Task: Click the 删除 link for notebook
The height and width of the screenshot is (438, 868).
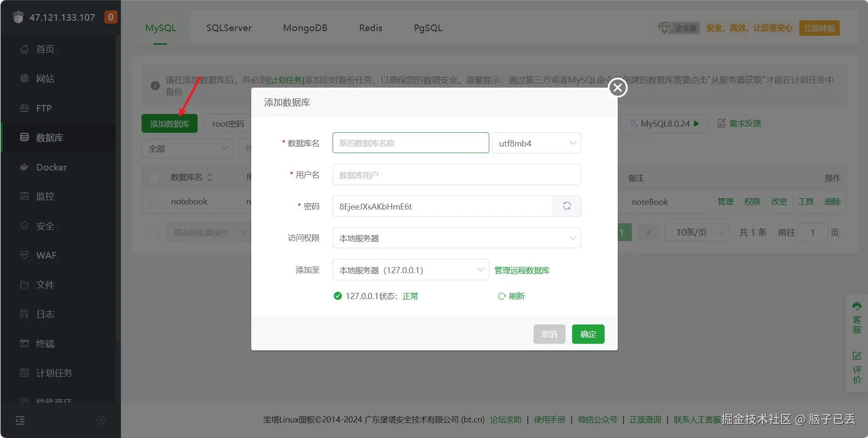Action: tap(833, 202)
